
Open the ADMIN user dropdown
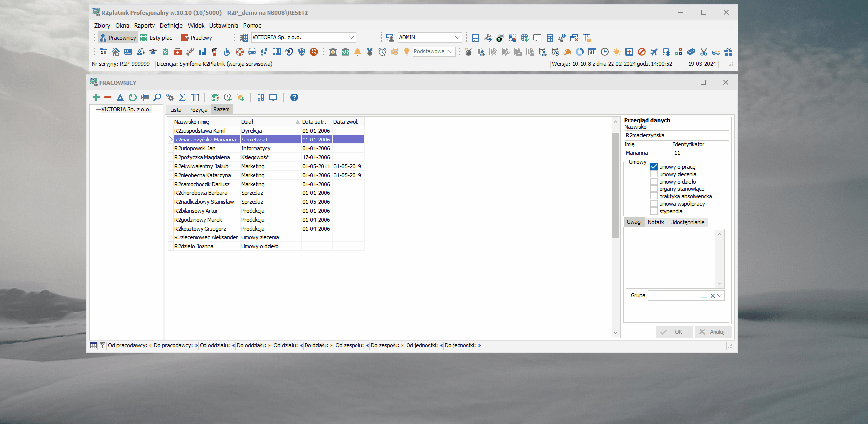coord(458,37)
